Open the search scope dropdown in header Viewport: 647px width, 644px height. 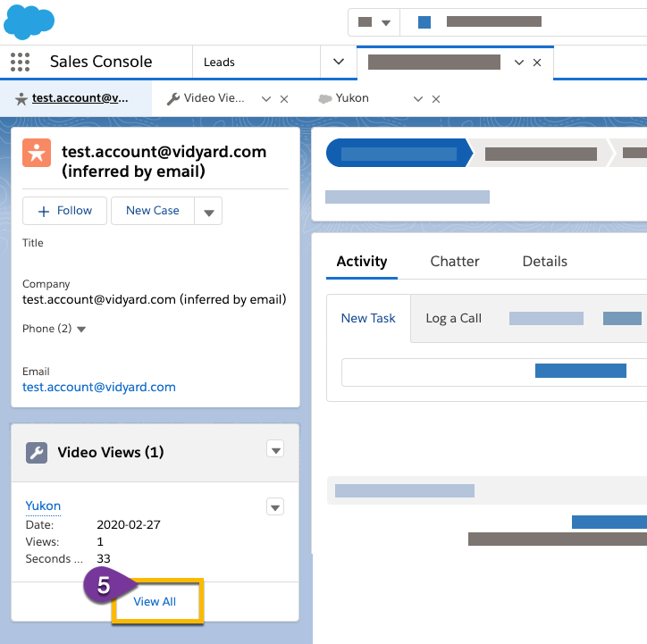[x=374, y=22]
